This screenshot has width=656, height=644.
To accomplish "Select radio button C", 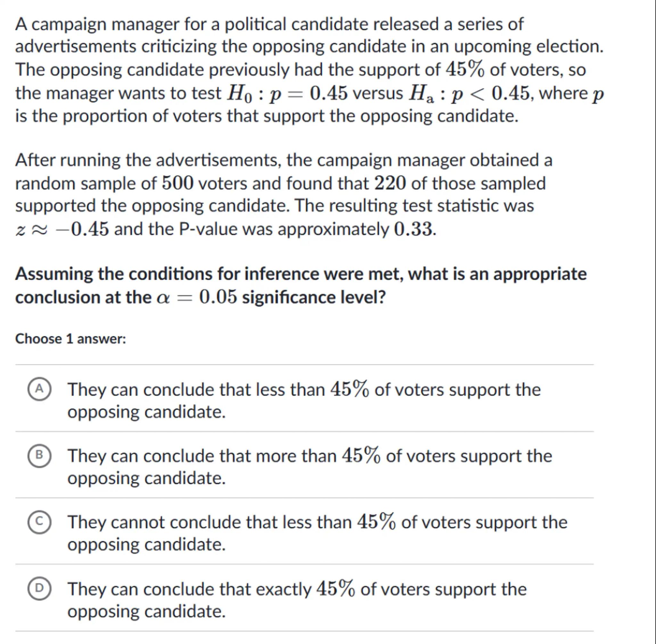I will tap(40, 522).
